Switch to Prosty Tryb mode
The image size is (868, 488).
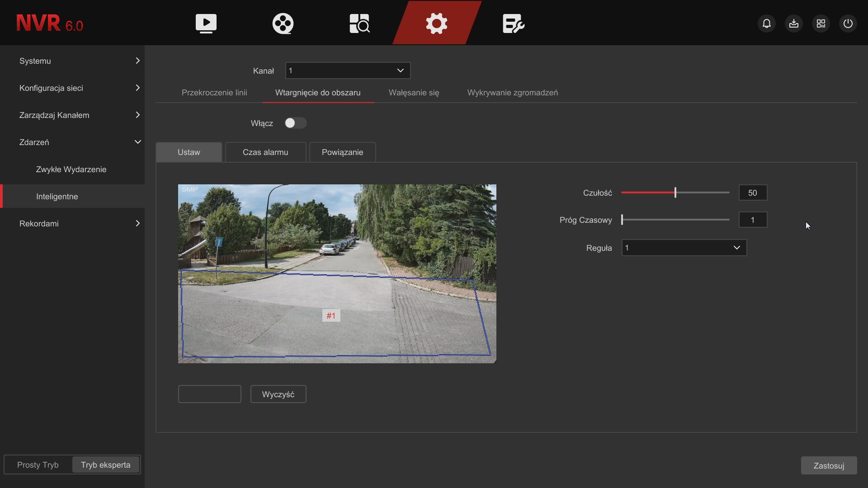point(38,465)
